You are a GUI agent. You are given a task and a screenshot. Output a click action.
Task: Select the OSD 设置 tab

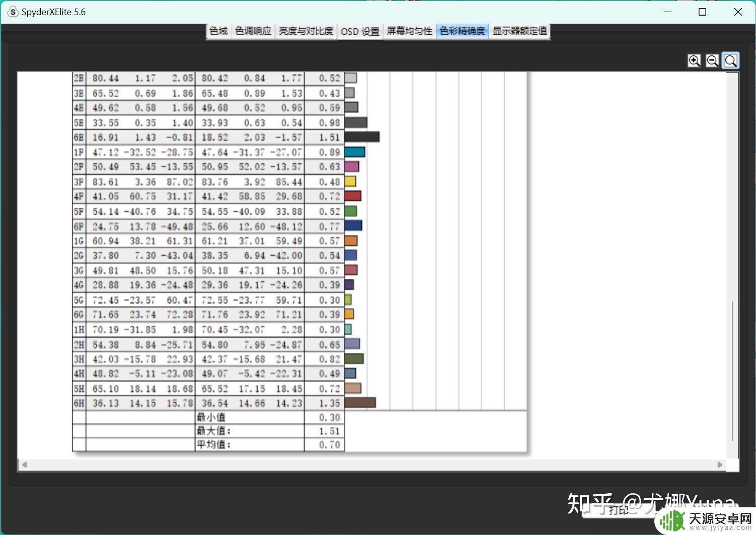[x=360, y=32]
